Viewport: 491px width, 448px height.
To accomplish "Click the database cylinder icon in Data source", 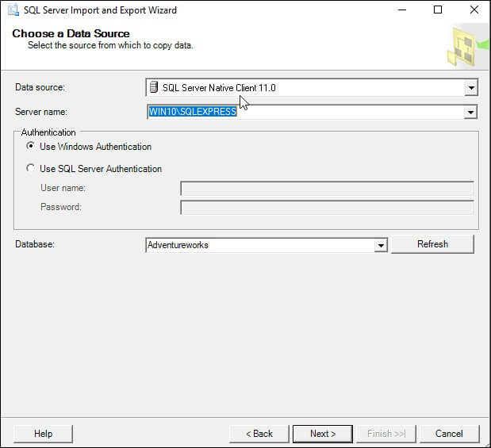I will 153,87.
